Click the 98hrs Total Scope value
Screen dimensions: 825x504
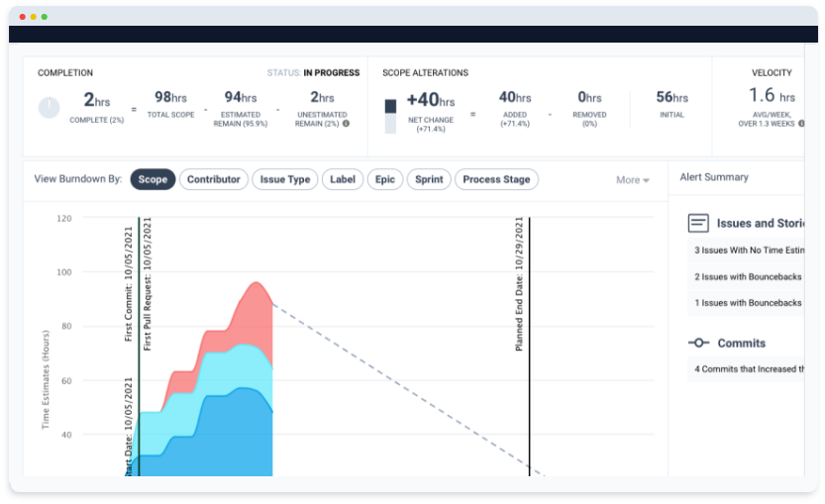[170, 97]
